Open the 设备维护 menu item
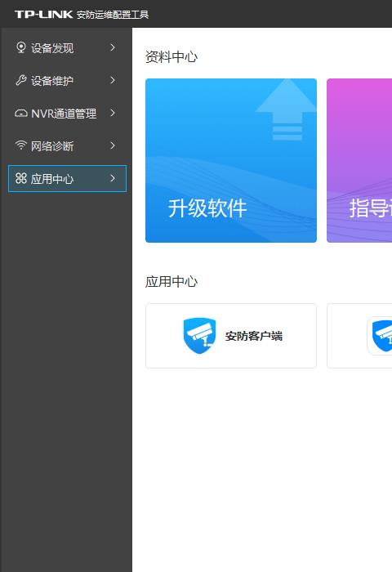Image resolution: width=392 pixels, height=572 pixels. 67,80
